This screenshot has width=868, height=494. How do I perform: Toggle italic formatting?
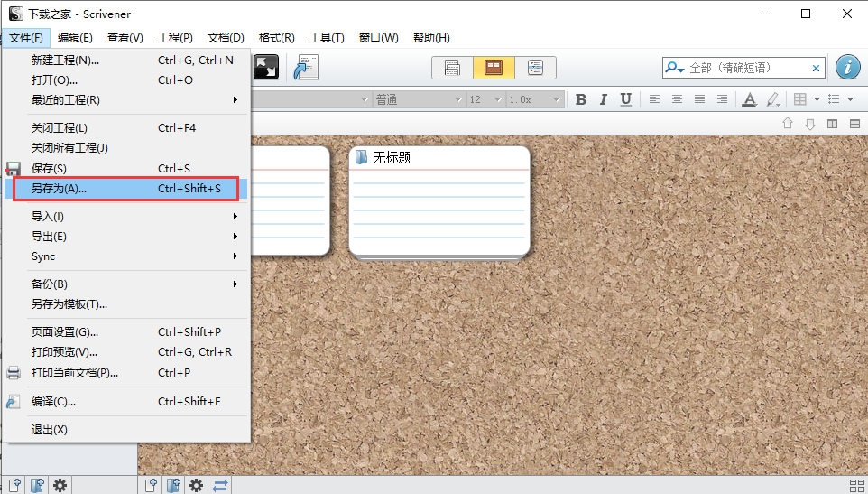pyautogui.click(x=604, y=99)
